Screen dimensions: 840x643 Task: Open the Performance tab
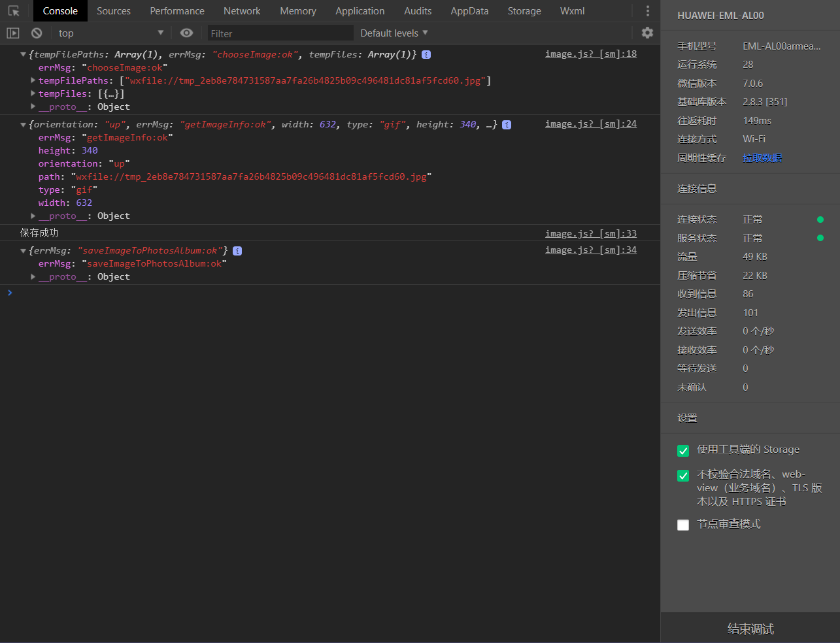177,11
